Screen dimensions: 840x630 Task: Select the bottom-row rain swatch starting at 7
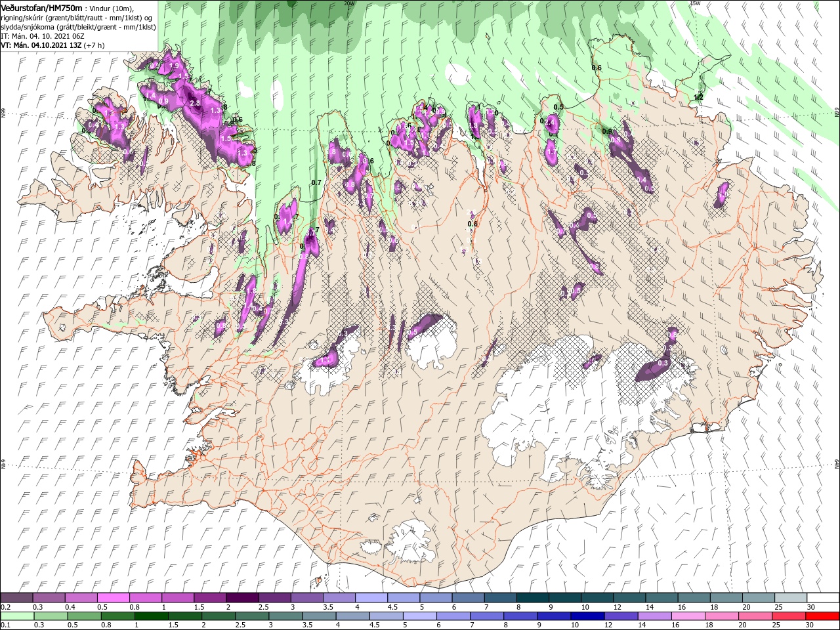(486, 616)
